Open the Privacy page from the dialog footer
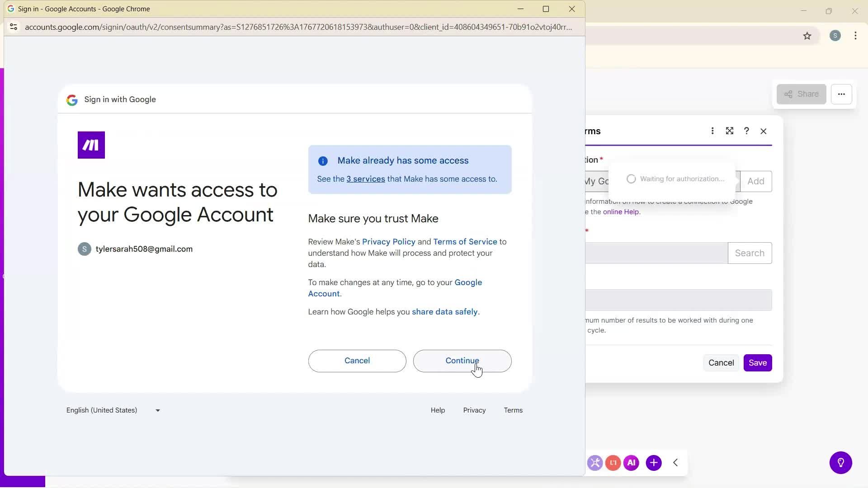 click(474, 410)
